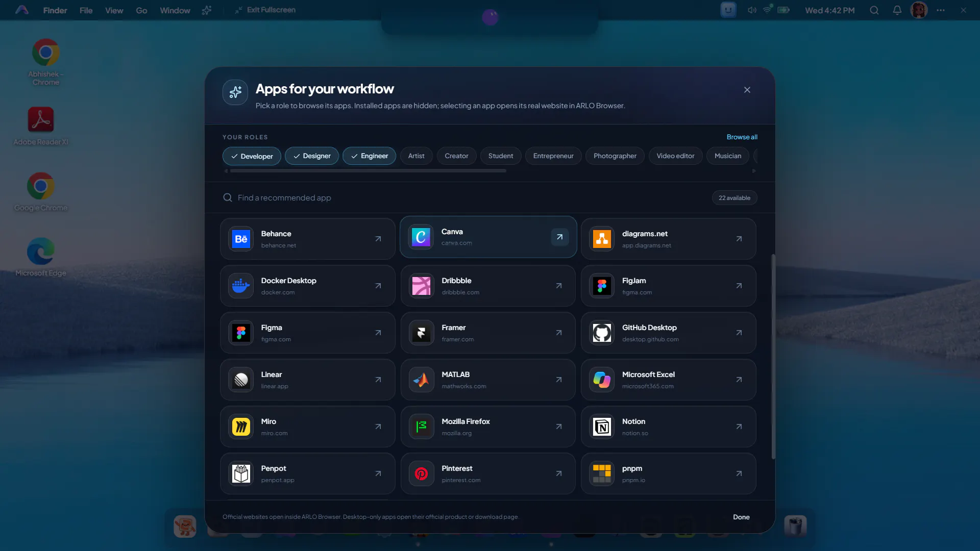Click the Done button
This screenshot has height=551, width=980.
coord(741,517)
